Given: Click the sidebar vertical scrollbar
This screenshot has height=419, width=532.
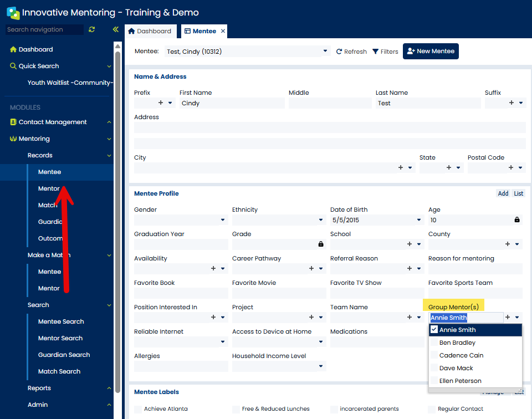Looking at the screenshot, I should 117,221.
